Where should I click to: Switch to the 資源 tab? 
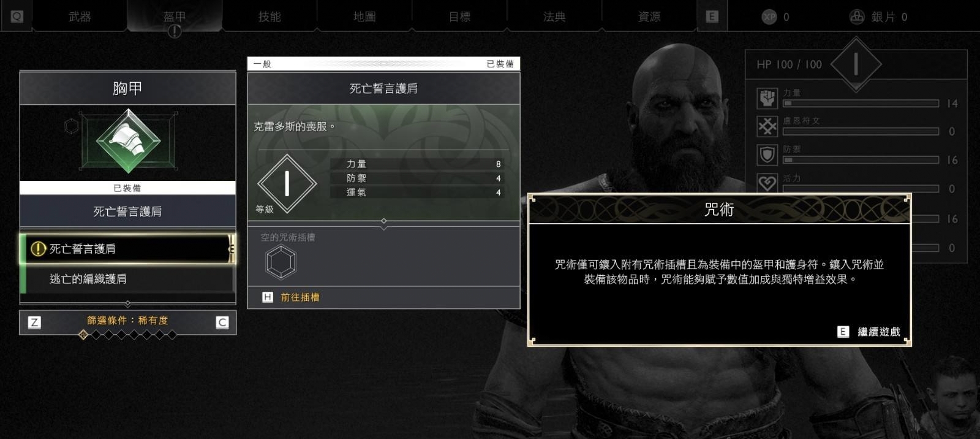(649, 17)
